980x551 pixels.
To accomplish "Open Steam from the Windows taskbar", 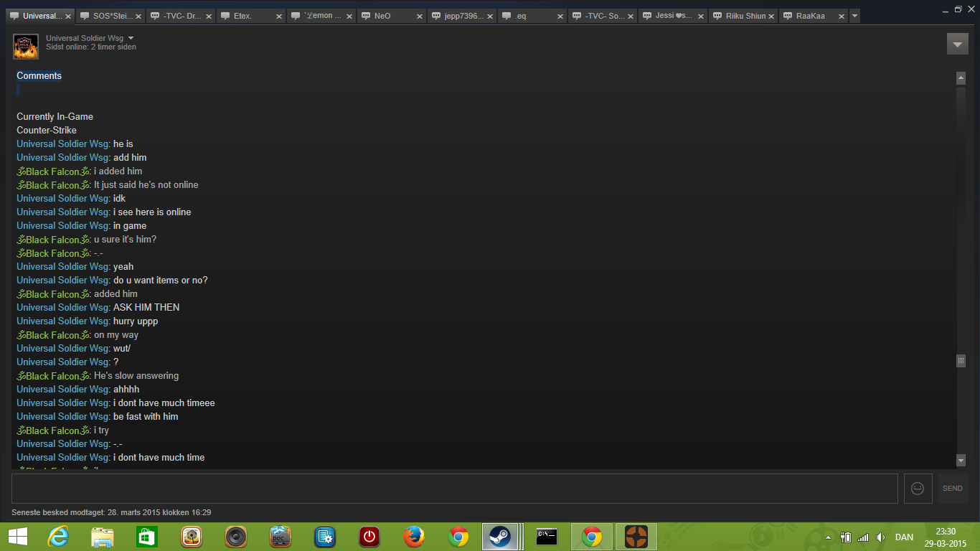I will point(499,537).
